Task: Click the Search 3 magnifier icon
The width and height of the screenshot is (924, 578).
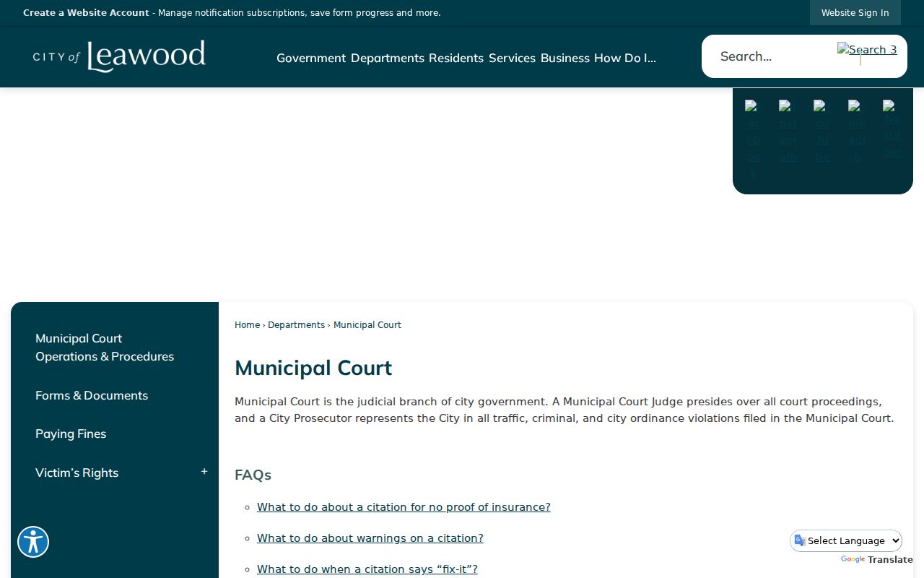Action: coord(867,50)
